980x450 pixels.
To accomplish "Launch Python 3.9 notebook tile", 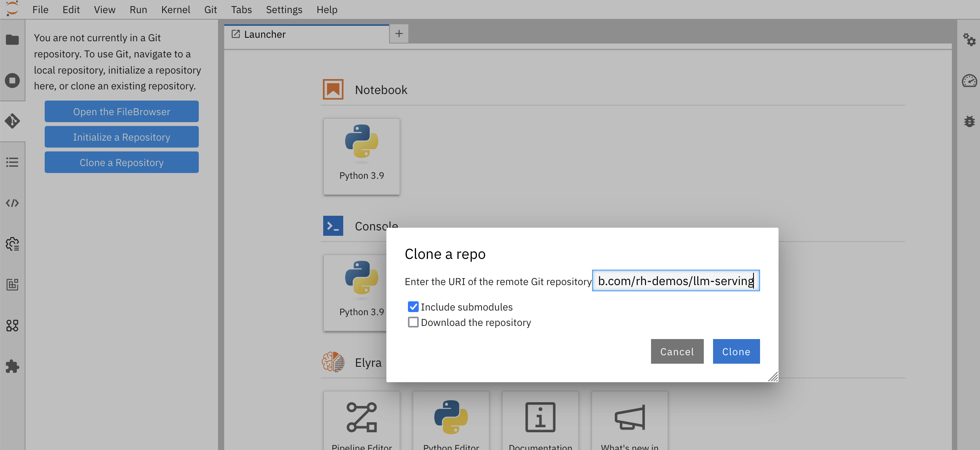I will point(361,156).
